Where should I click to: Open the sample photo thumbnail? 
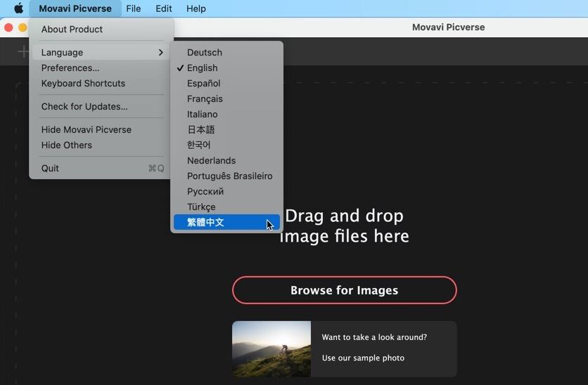[271, 348]
